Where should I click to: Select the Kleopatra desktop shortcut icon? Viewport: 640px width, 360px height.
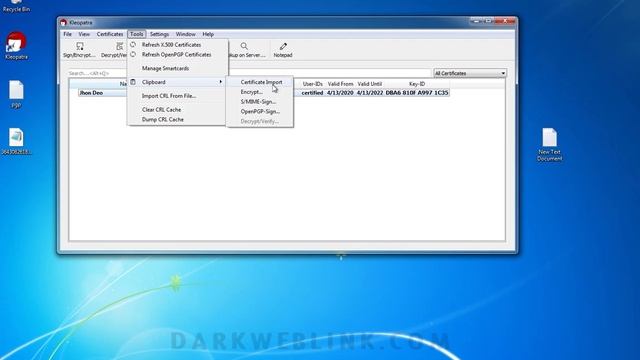coord(16,46)
